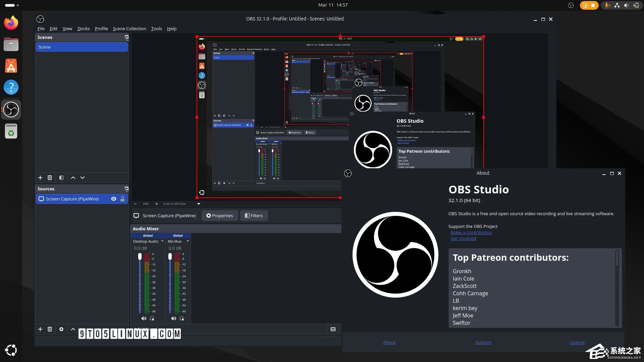Viewport: 644px width, 362px height.
Task: Click the Mic/Aux volume fader
Action: (x=170, y=256)
